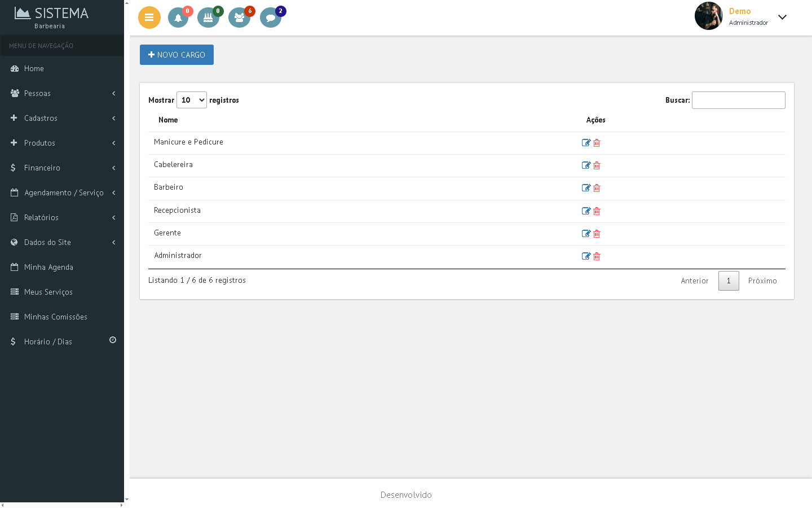Screen dimensions: 812x508
Task: Open the bell notifications icon
Action: click(x=178, y=17)
